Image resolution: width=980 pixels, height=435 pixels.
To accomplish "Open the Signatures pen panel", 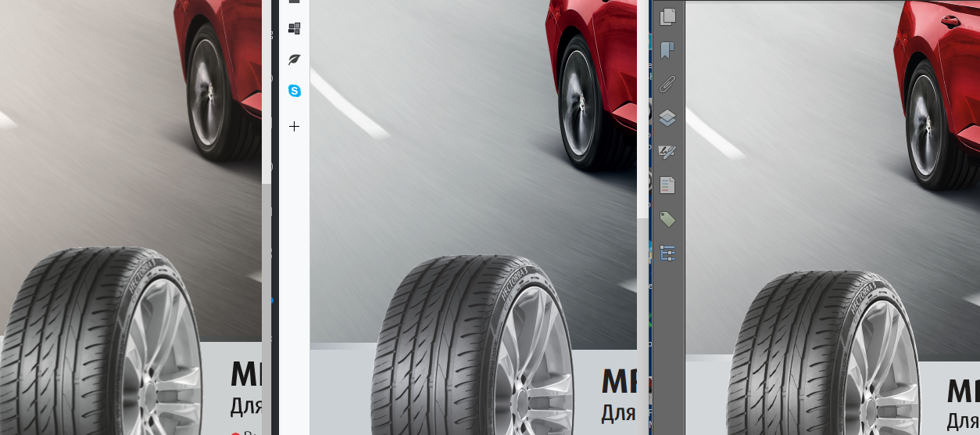I will click(x=667, y=151).
